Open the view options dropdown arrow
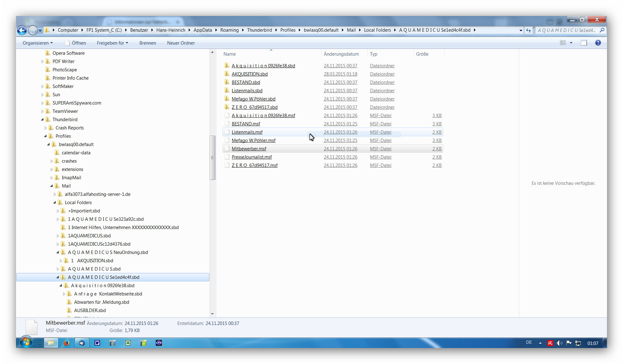The width and height of the screenshot is (623, 364). [571, 43]
